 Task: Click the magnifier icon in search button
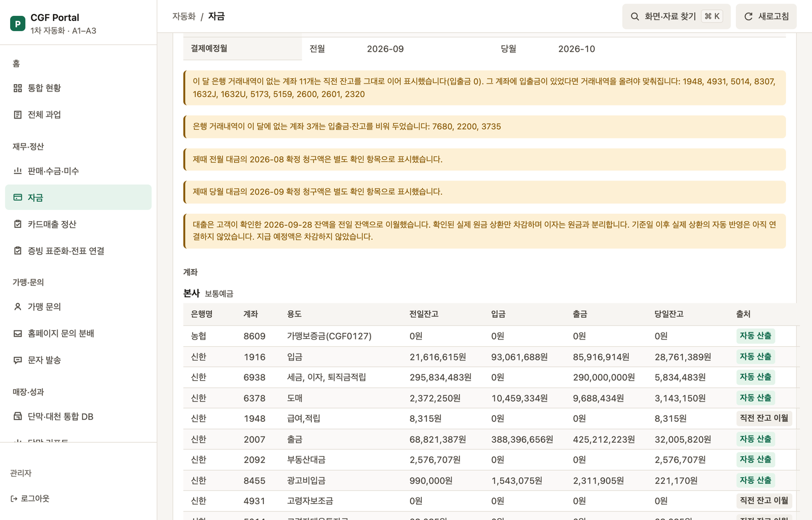coord(635,16)
